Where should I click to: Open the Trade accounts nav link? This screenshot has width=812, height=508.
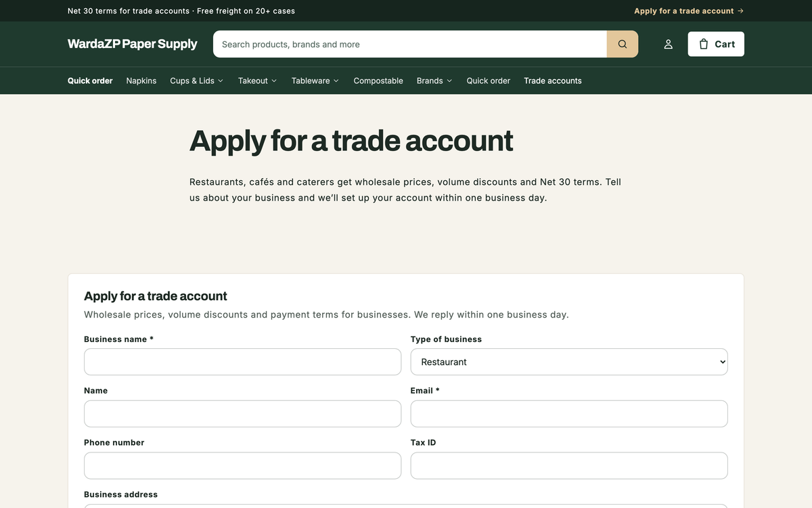pyautogui.click(x=553, y=81)
